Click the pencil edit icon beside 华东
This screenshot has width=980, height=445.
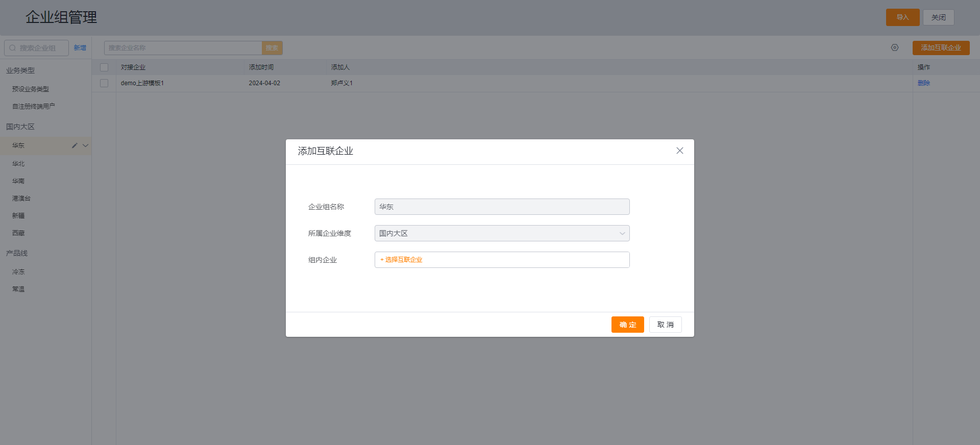[75, 145]
